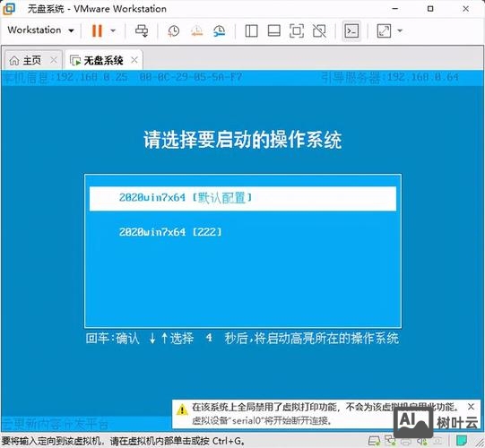Screen dimensions: 485x448
Task: Dismiss the virtual printing notification
Action: point(471,407)
